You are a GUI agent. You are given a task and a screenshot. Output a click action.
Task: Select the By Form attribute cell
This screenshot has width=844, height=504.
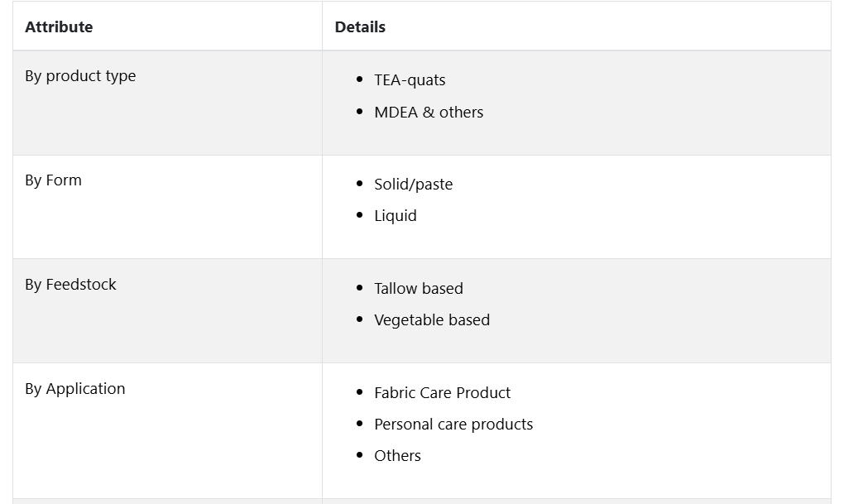(53, 180)
